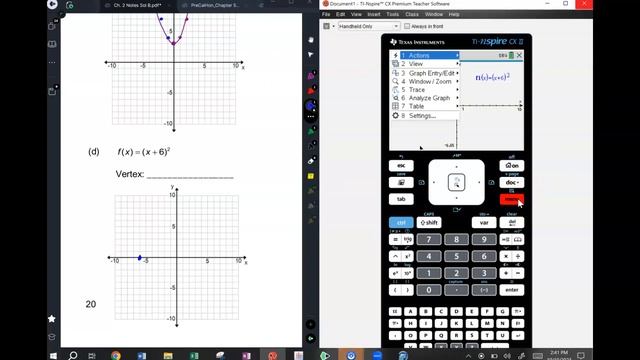Click the number 5 key
This screenshot has height=360, width=640.
(456, 256)
